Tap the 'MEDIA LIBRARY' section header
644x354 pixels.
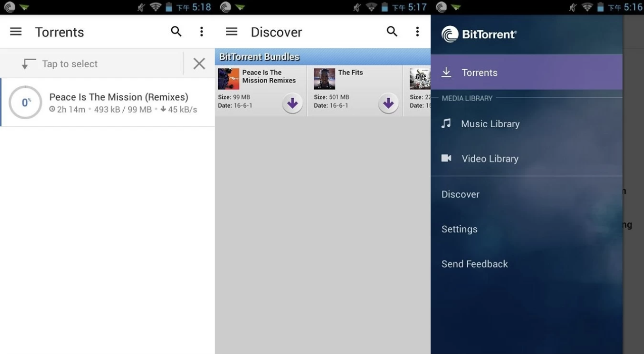pos(467,98)
